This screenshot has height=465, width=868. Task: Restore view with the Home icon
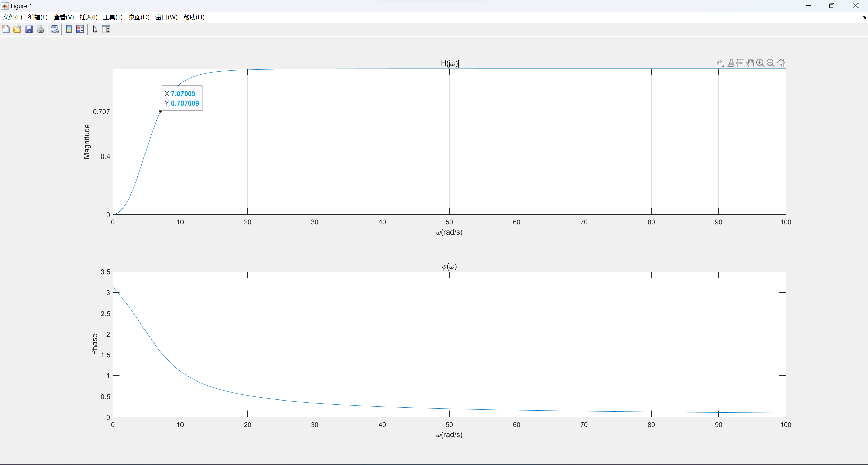tap(781, 63)
